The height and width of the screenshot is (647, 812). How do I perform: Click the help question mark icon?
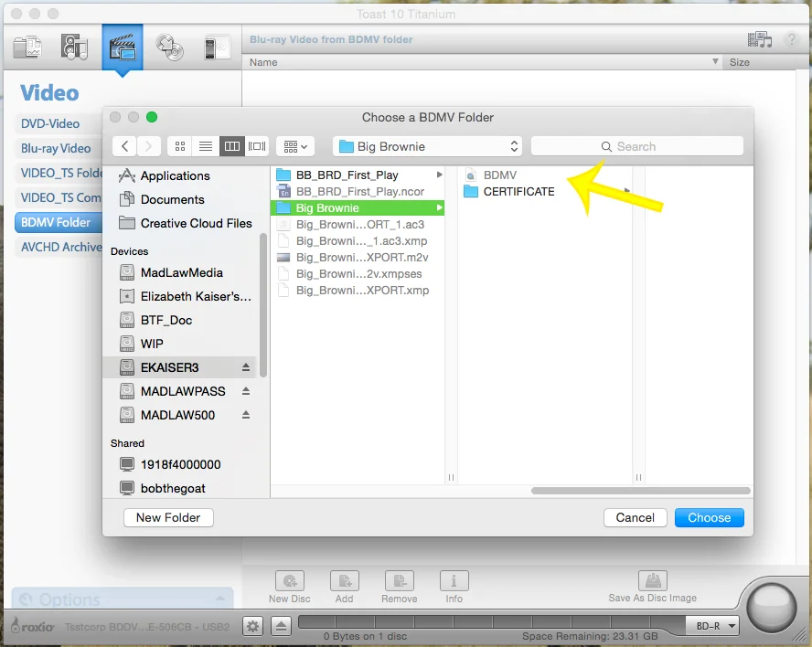[x=791, y=38]
